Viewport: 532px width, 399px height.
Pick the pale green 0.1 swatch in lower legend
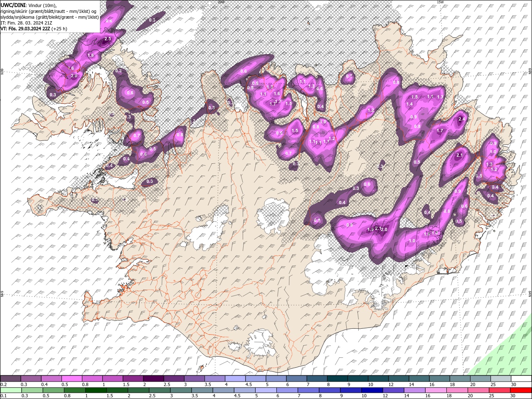pos(11,390)
